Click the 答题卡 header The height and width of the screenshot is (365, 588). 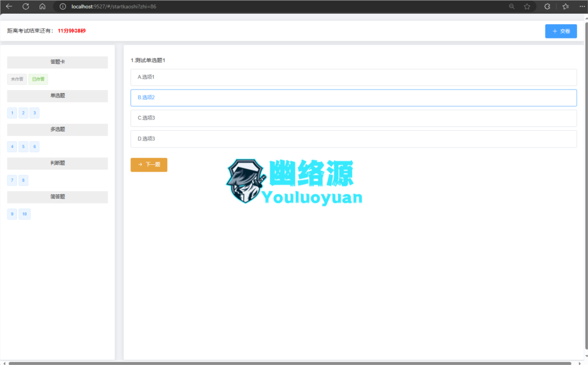tap(57, 62)
